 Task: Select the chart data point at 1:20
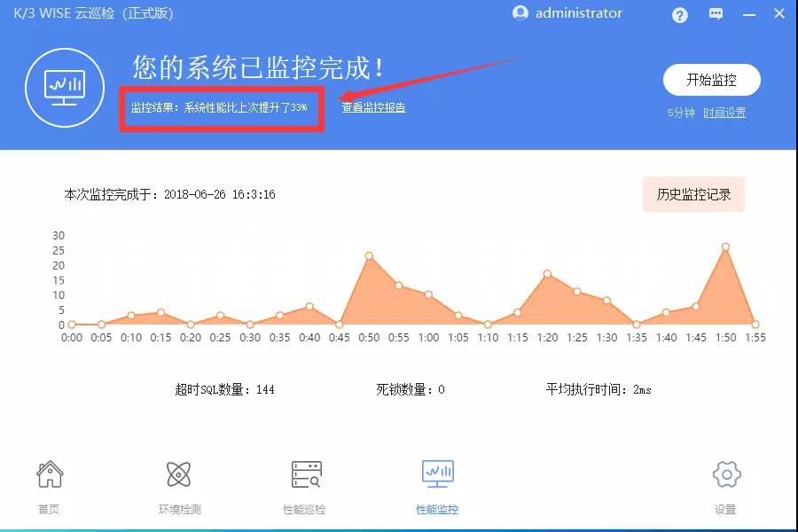tap(547, 274)
